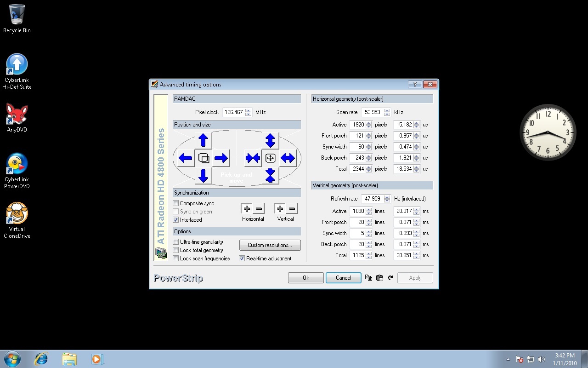This screenshot has height=368, width=588.
Task: Enable the Composite sync checkbox
Action: [x=176, y=203]
